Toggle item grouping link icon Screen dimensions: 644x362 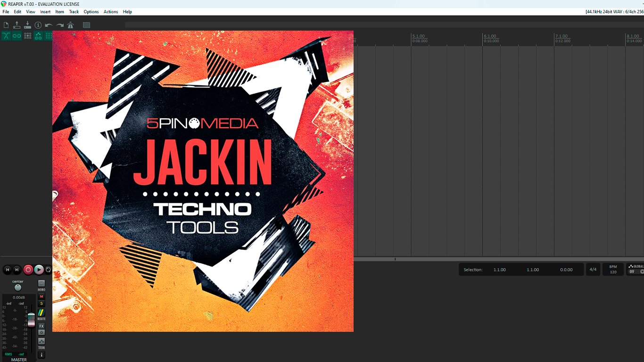click(17, 36)
